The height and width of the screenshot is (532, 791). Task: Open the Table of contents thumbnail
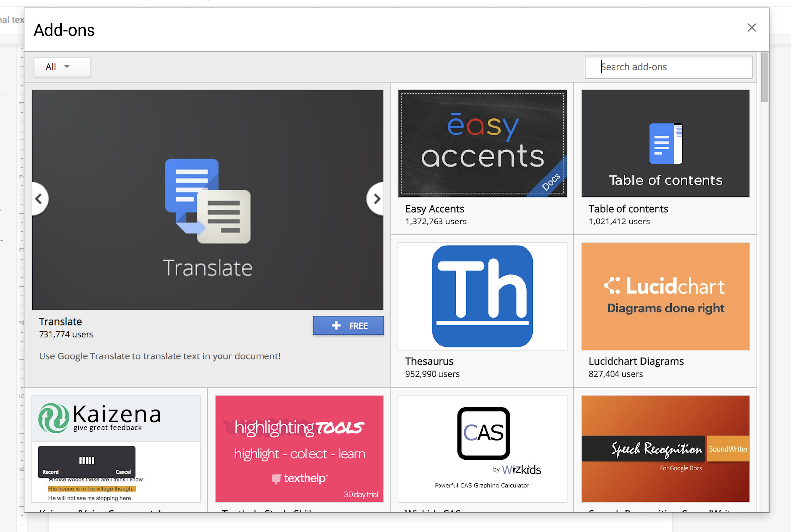click(x=665, y=143)
